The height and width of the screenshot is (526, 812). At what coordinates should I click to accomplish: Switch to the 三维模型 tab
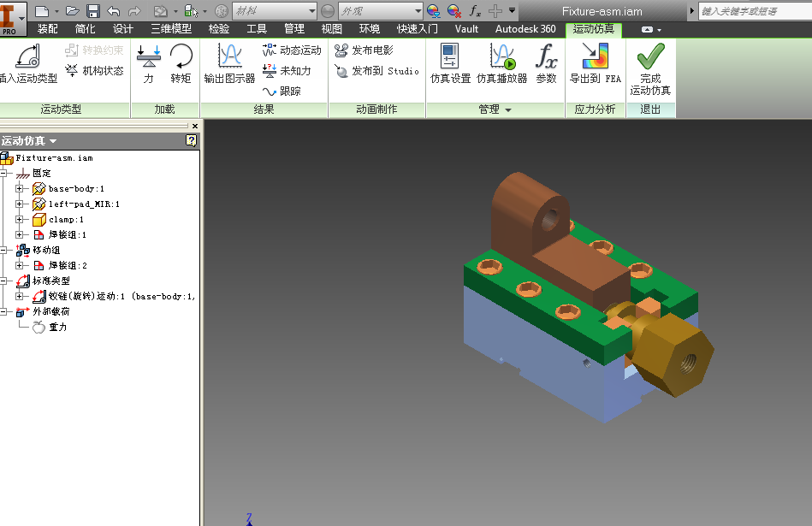point(171,29)
